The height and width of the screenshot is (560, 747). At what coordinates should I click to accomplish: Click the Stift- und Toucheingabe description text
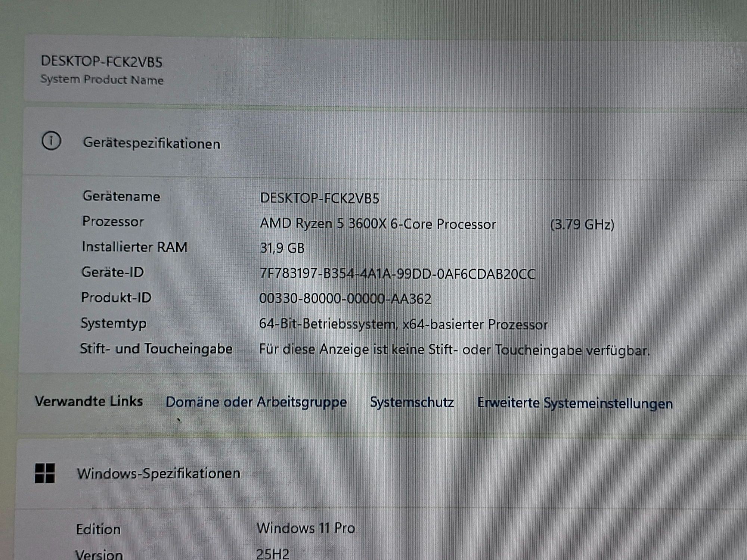(454, 350)
